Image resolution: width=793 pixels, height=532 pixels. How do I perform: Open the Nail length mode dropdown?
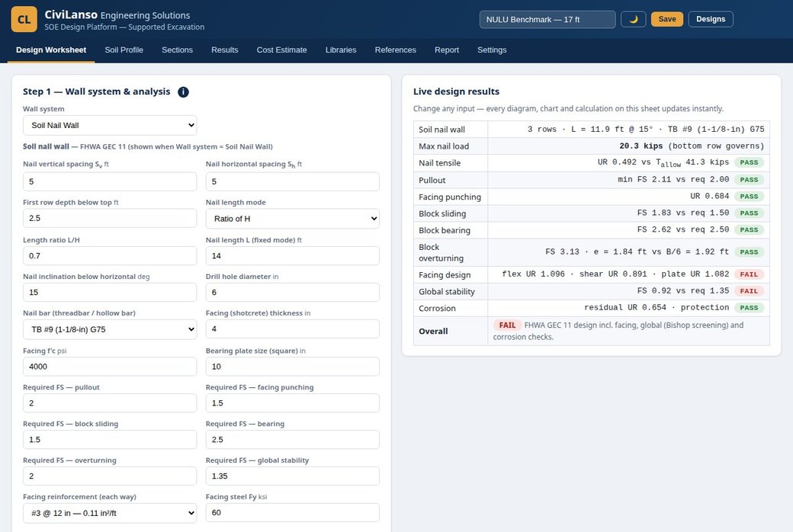pos(292,219)
